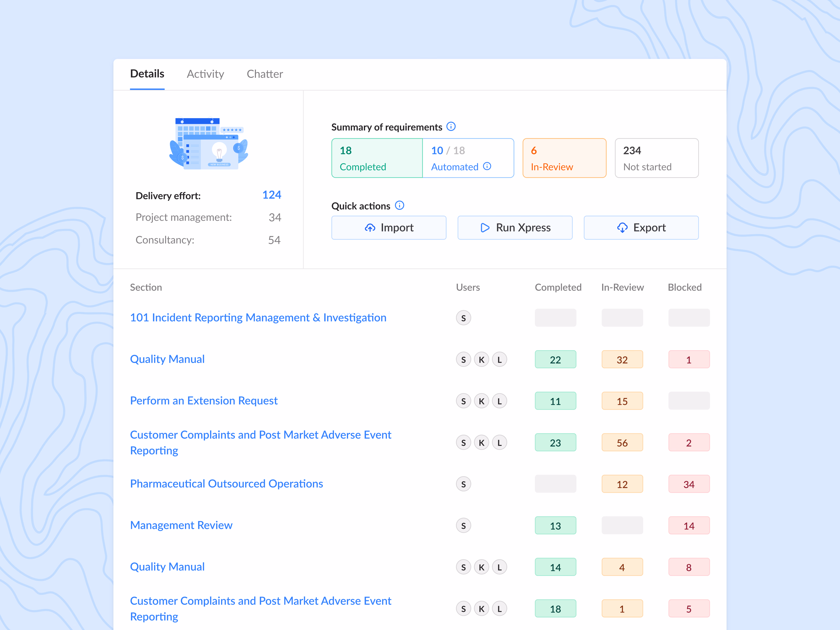
Task: Click info icon beside Quick actions
Action: tap(400, 206)
